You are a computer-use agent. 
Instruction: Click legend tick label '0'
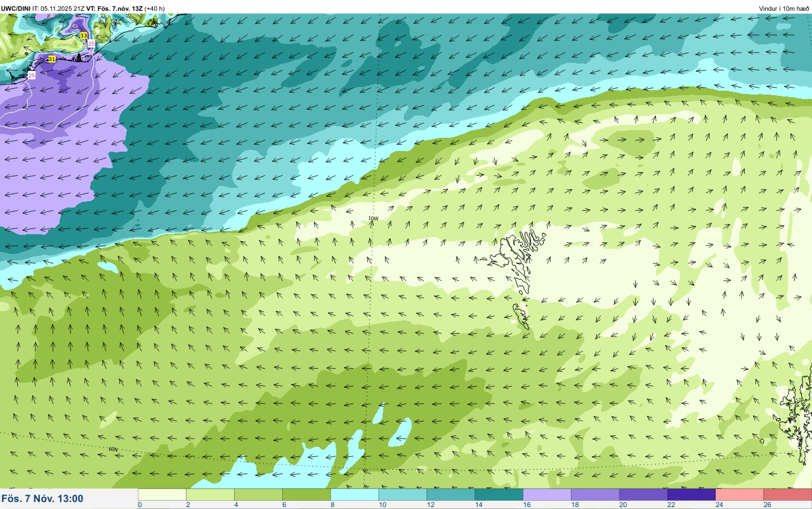pos(140,505)
